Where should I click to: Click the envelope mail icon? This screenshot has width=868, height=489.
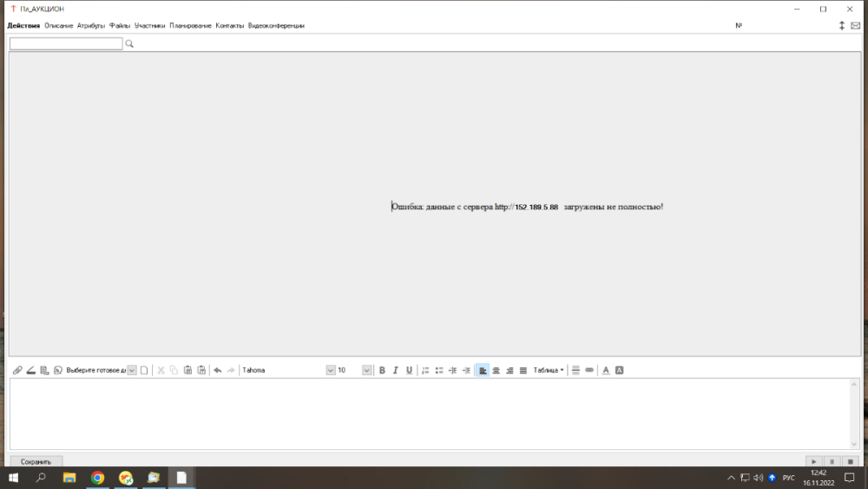855,25
